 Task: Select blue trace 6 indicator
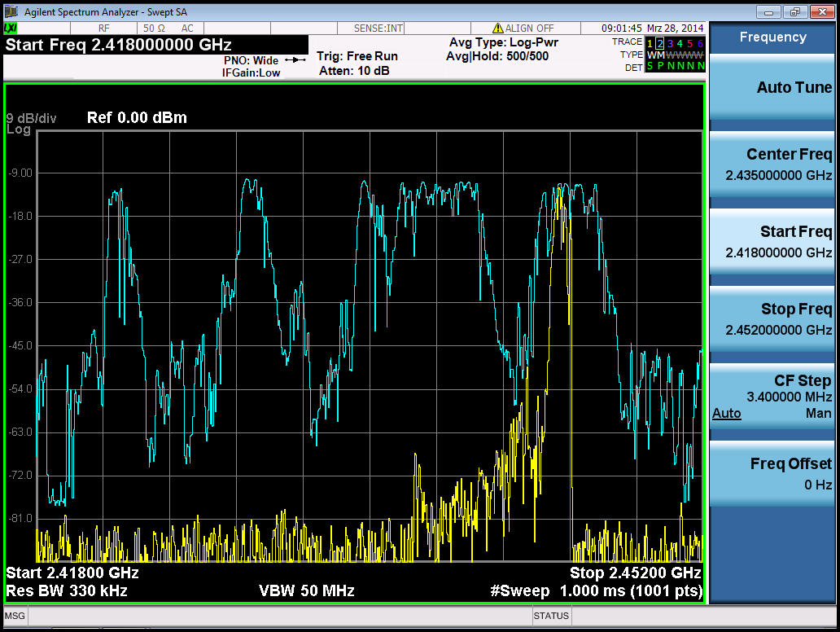(x=700, y=42)
